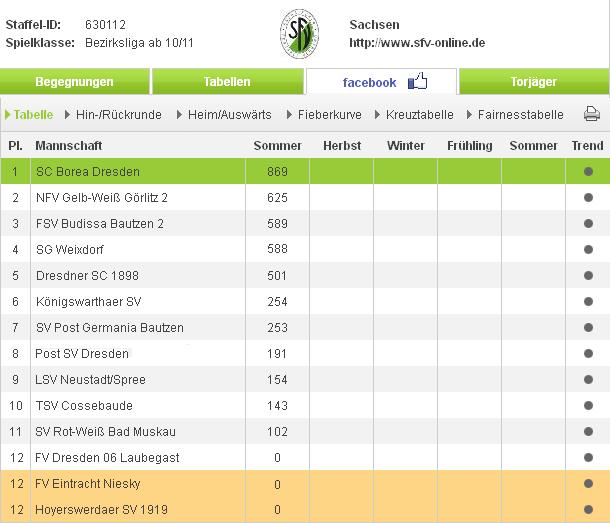610x523 pixels.
Task: Click trend dot for FV Eintracht Niesky
Action: (588, 484)
